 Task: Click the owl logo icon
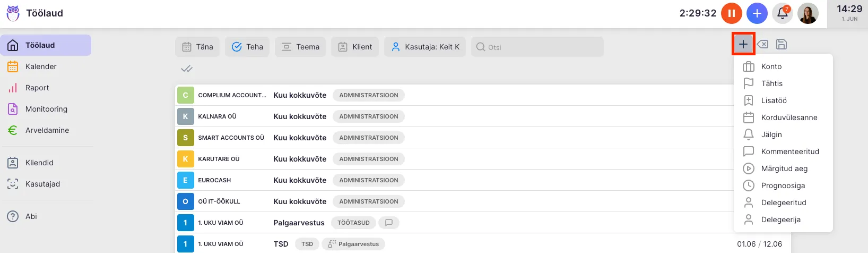(x=13, y=13)
